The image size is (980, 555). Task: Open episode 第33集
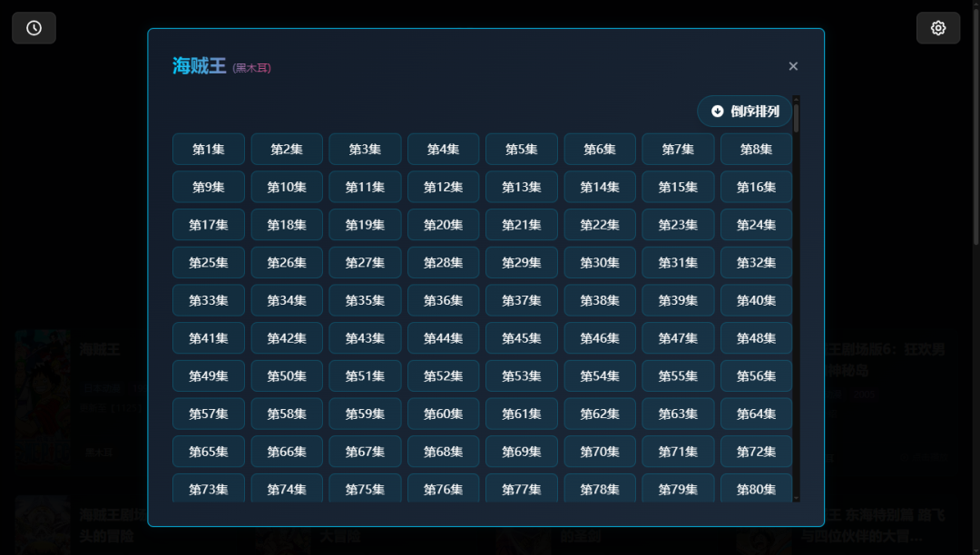click(x=209, y=300)
